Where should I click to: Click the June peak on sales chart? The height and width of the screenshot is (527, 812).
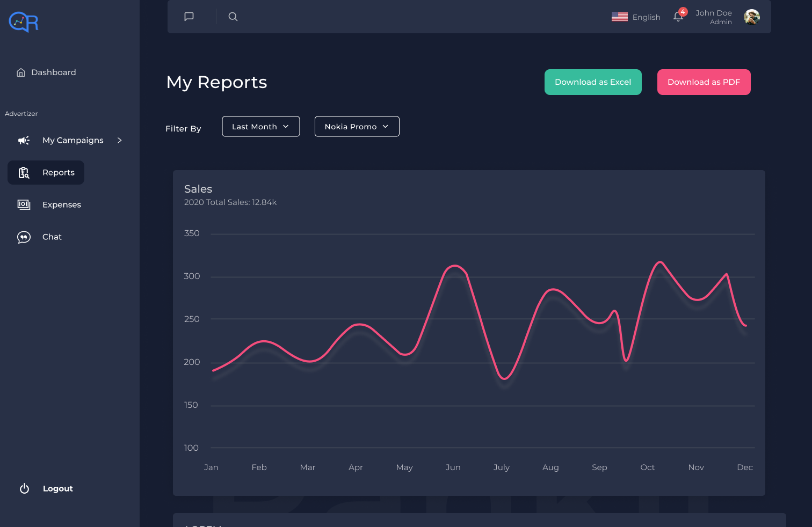coord(455,266)
